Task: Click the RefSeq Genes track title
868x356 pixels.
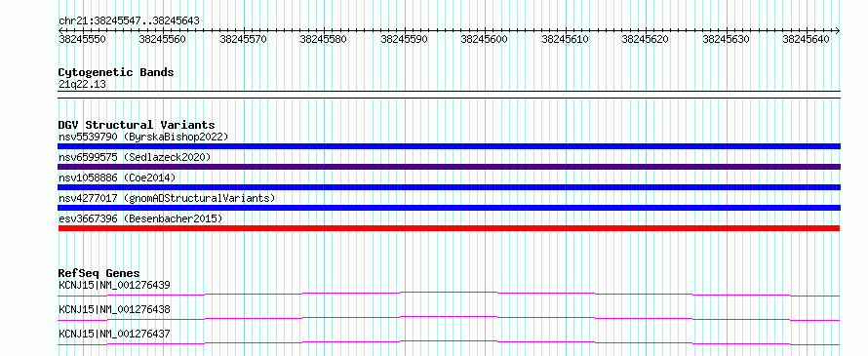Action: (x=99, y=273)
